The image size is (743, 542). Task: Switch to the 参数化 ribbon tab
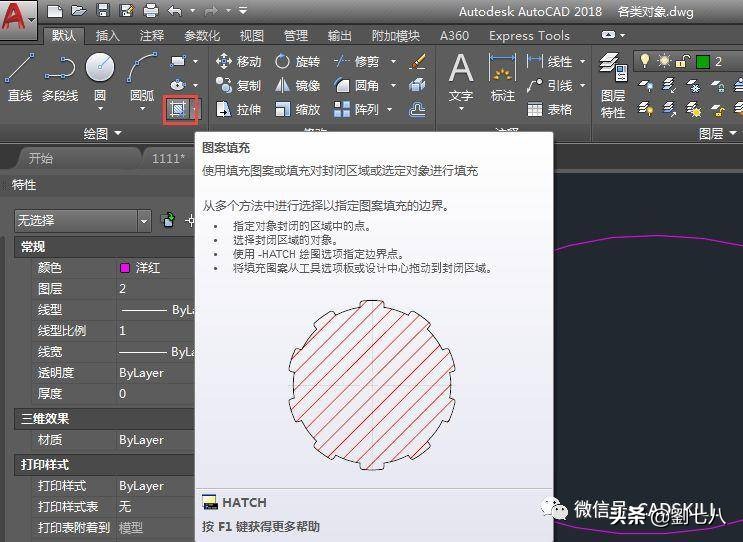pos(202,36)
